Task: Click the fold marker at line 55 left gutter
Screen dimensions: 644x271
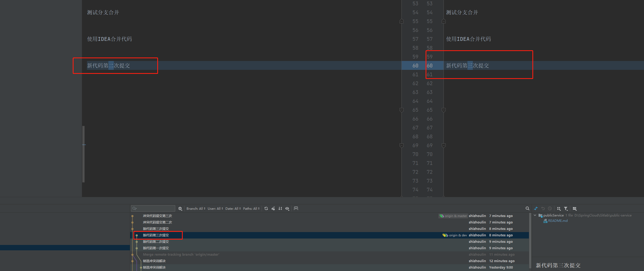Action: coord(401,21)
